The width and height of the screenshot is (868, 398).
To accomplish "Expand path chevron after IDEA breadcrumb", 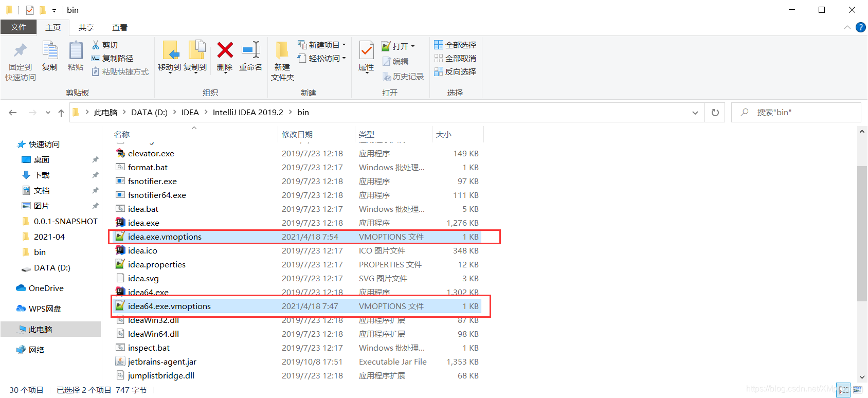I will (x=206, y=112).
